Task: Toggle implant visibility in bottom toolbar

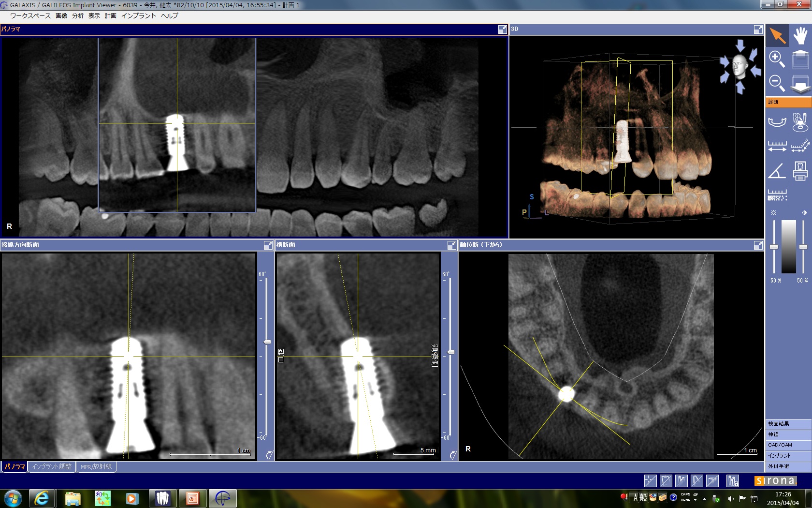Action: coord(681,480)
